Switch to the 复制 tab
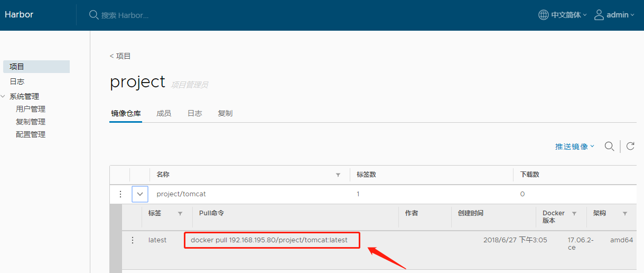The image size is (644, 273). pos(225,113)
